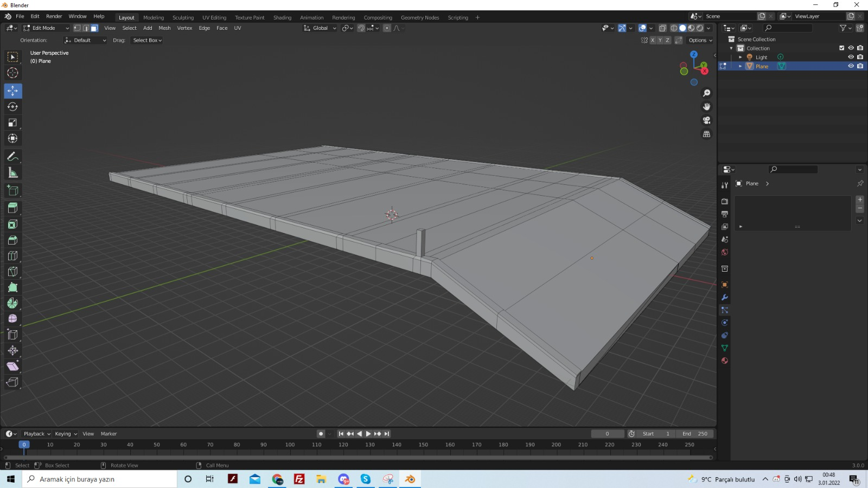The image size is (868, 488).
Task: Switch to rendered viewport shading
Action: coord(700,28)
